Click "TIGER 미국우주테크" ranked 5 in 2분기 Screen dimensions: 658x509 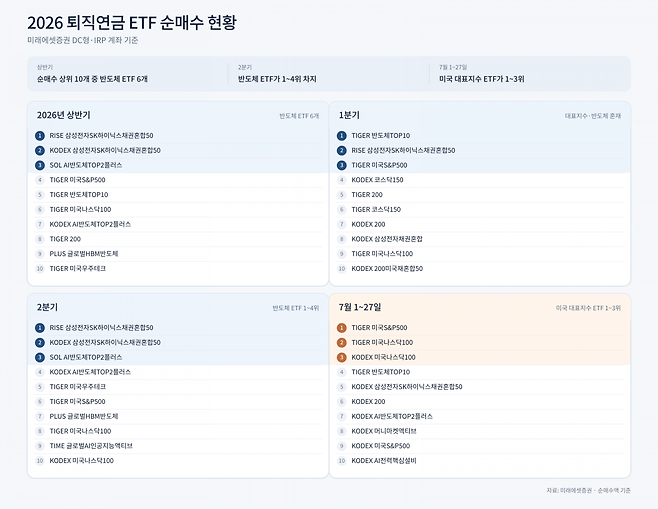pyautogui.click(x=78, y=386)
